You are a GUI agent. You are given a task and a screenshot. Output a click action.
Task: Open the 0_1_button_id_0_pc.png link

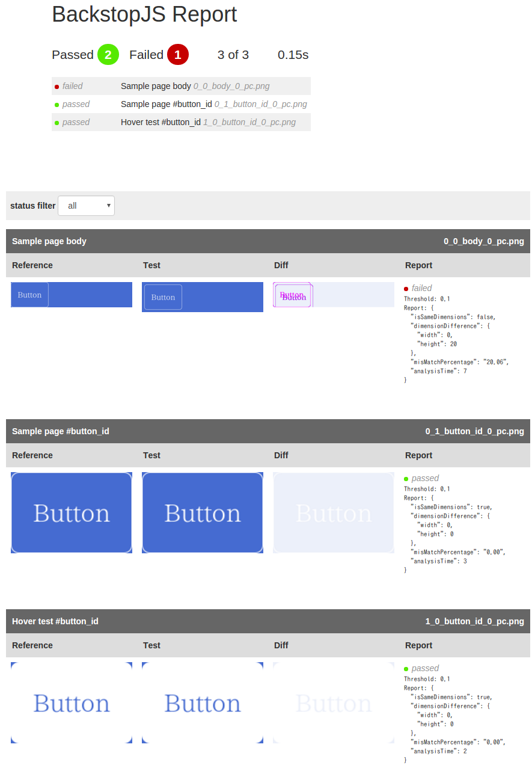click(x=261, y=104)
